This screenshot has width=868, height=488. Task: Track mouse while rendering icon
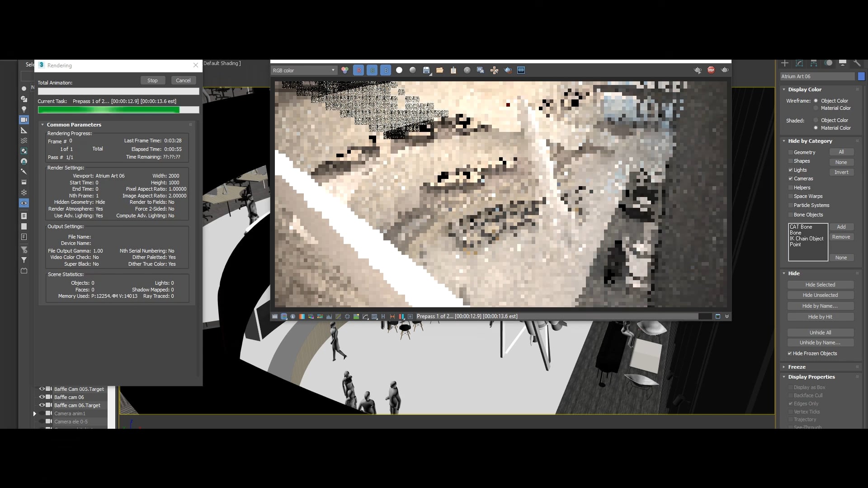point(494,70)
